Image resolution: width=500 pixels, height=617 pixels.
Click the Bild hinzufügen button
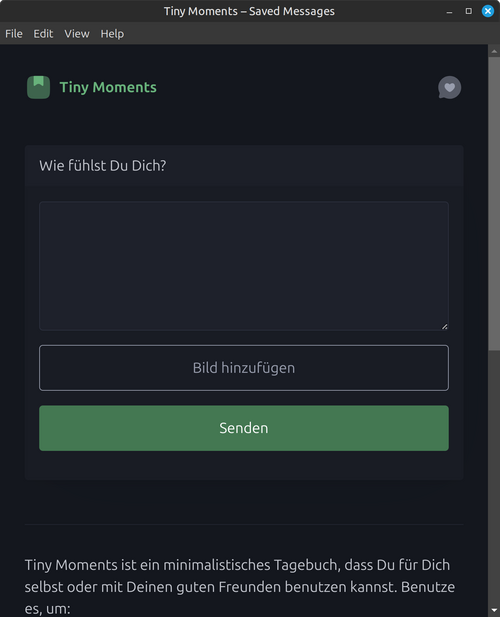pyautogui.click(x=244, y=368)
